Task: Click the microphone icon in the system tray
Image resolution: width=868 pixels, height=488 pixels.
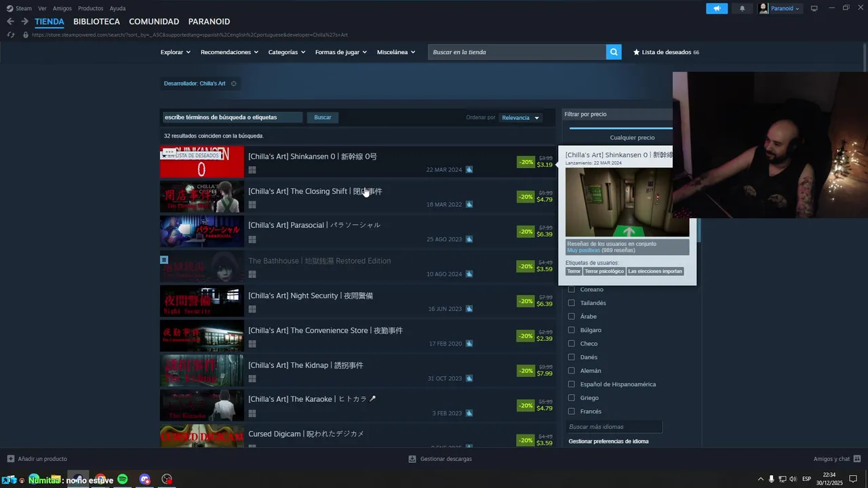Action: (x=771, y=479)
